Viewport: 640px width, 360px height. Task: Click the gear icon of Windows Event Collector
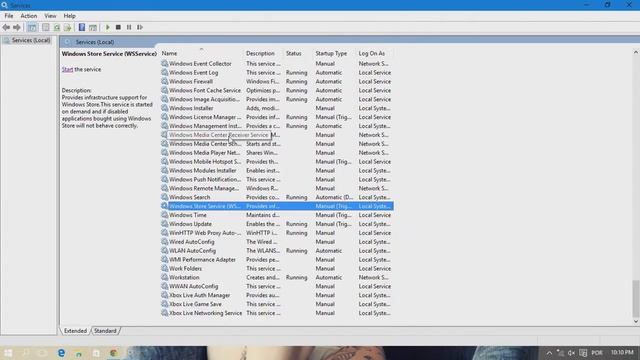[x=164, y=63]
